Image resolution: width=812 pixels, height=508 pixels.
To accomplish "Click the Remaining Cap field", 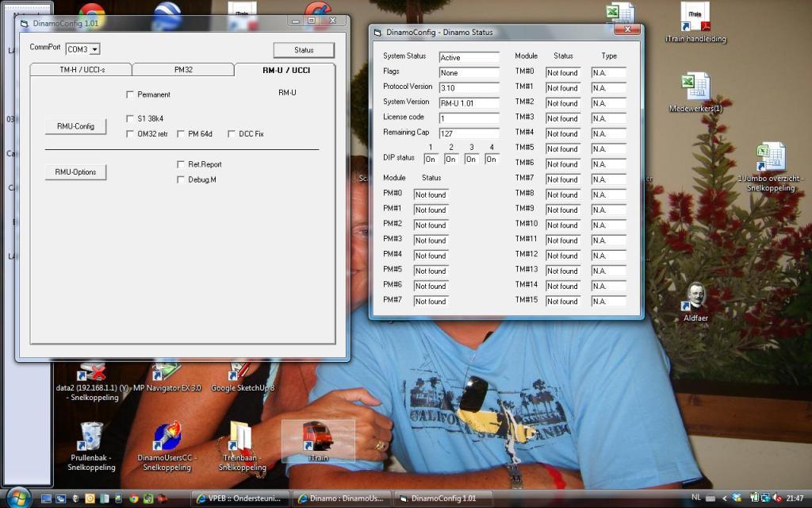I will [469, 133].
